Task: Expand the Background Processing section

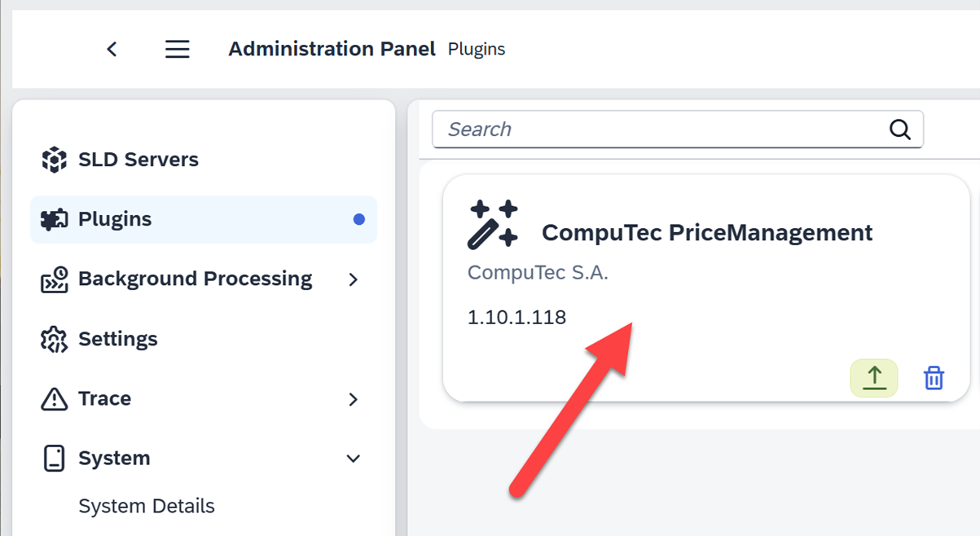Action: 354,279
